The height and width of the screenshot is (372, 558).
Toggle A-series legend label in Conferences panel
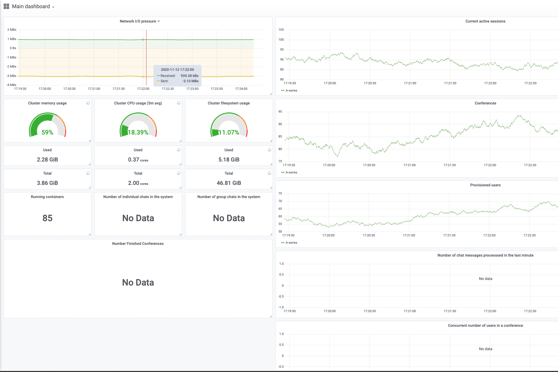point(291,172)
